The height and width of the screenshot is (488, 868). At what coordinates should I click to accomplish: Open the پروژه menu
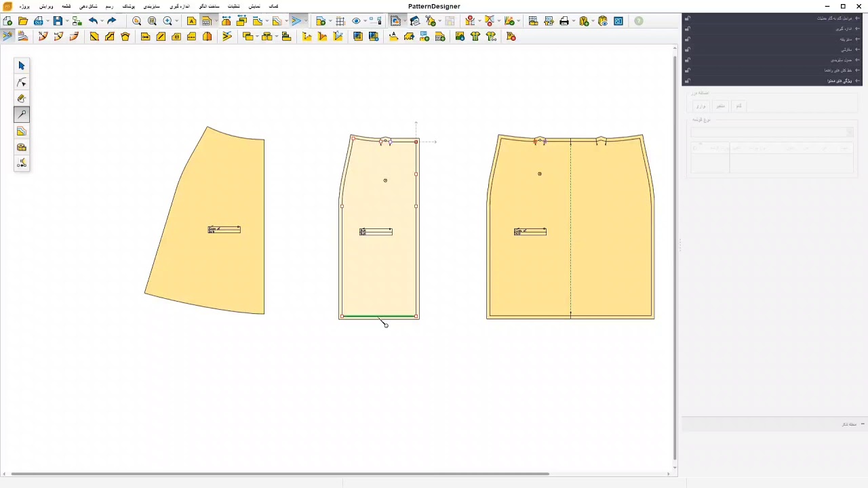24,6
